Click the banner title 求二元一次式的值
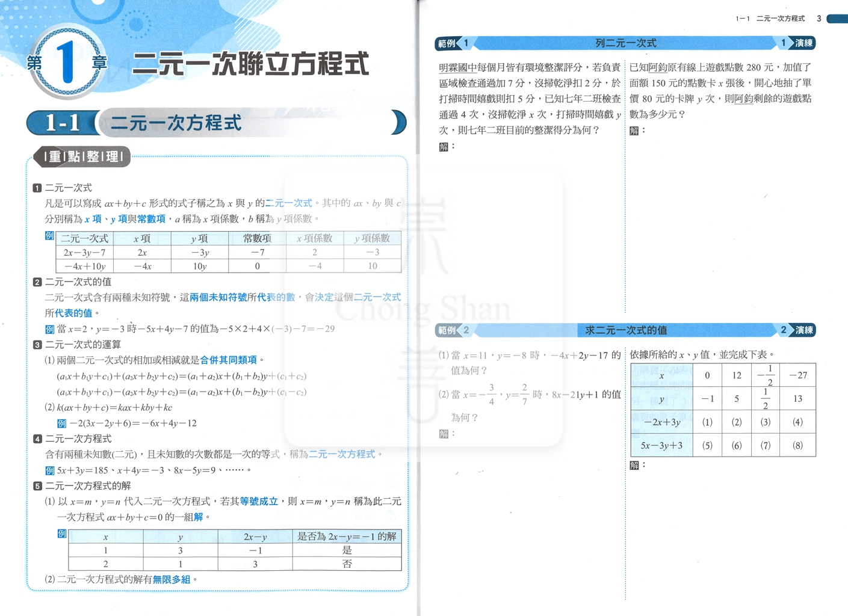The width and height of the screenshot is (848, 616). click(x=625, y=330)
